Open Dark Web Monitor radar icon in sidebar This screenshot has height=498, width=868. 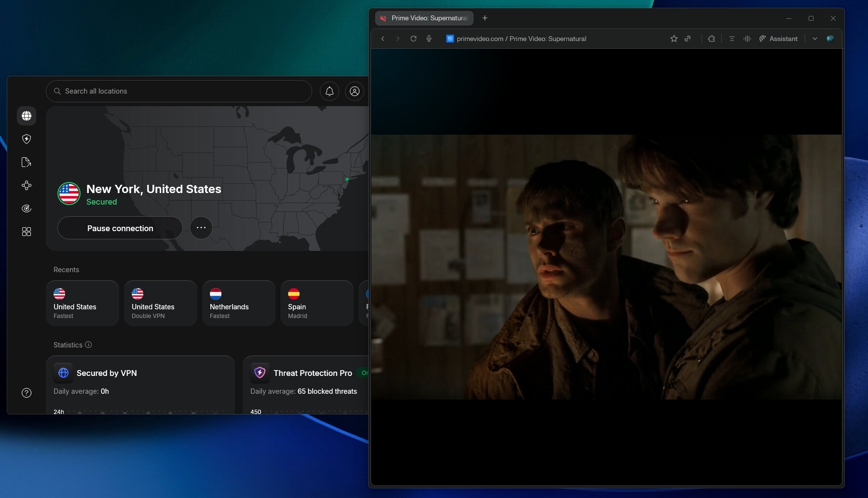27,208
